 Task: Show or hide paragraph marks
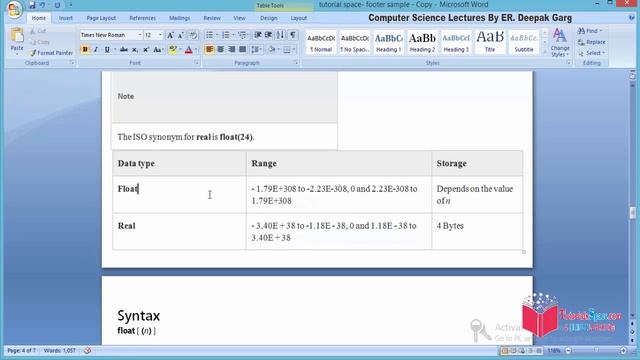293,36
